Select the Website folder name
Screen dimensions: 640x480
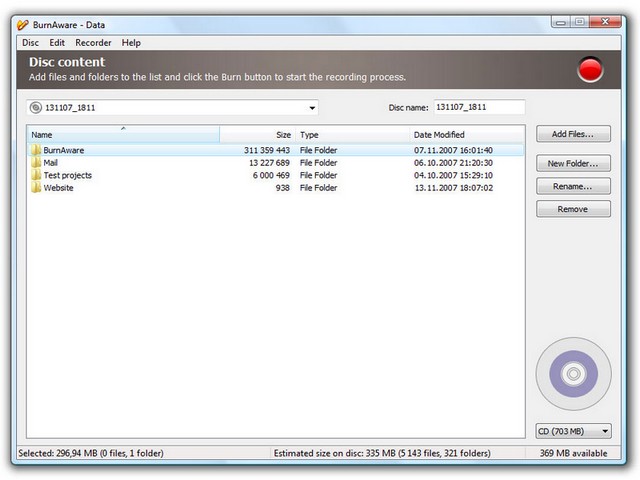58,188
